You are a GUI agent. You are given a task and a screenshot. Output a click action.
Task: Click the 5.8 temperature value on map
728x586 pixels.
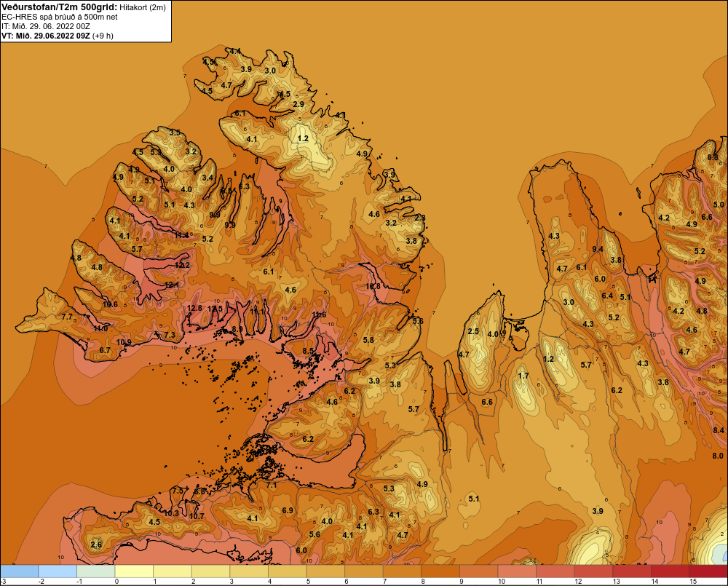tap(368, 340)
